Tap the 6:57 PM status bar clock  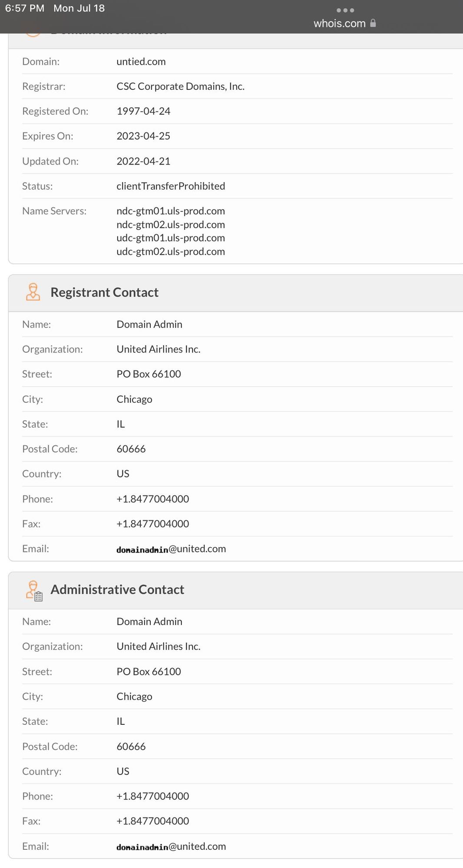[24, 8]
